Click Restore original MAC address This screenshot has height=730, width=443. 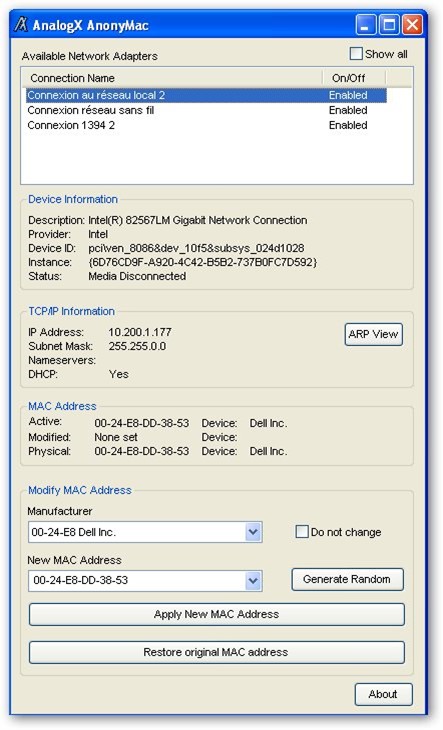click(x=216, y=652)
